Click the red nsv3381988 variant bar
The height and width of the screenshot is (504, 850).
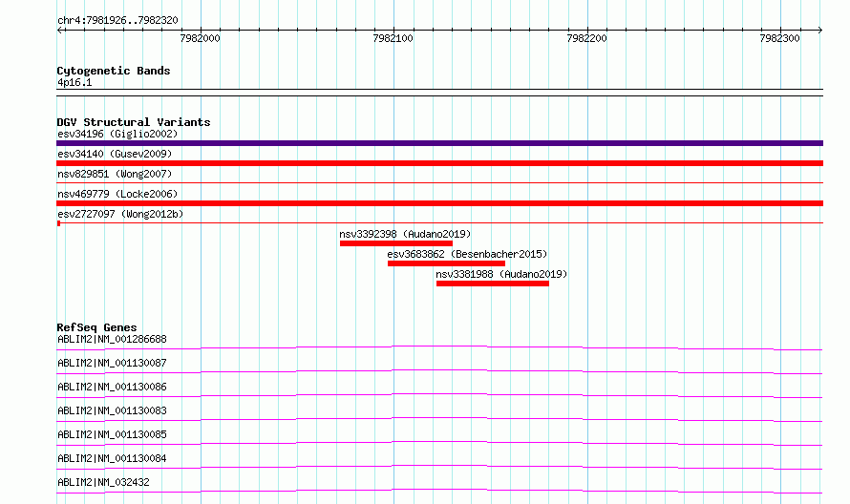pyautogui.click(x=493, y=283)
